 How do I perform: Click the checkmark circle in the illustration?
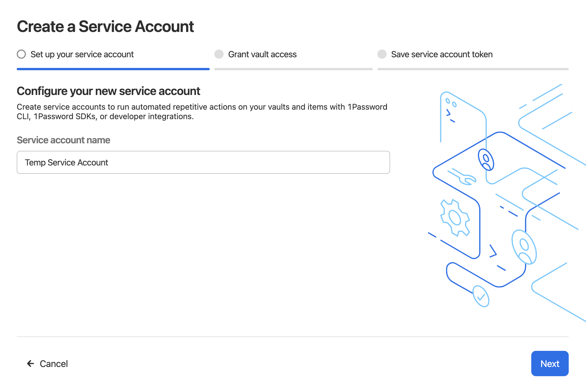481,296
